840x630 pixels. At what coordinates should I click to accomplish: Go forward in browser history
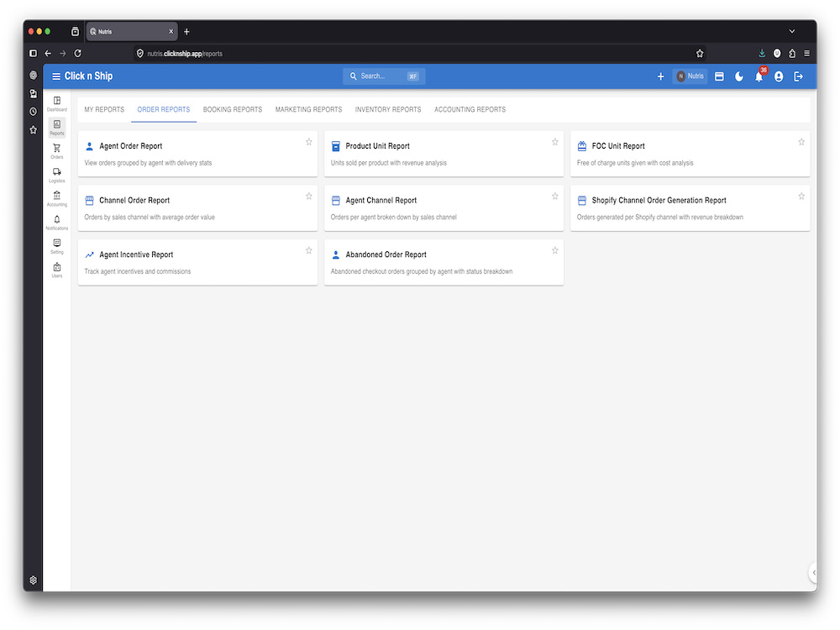63,53
